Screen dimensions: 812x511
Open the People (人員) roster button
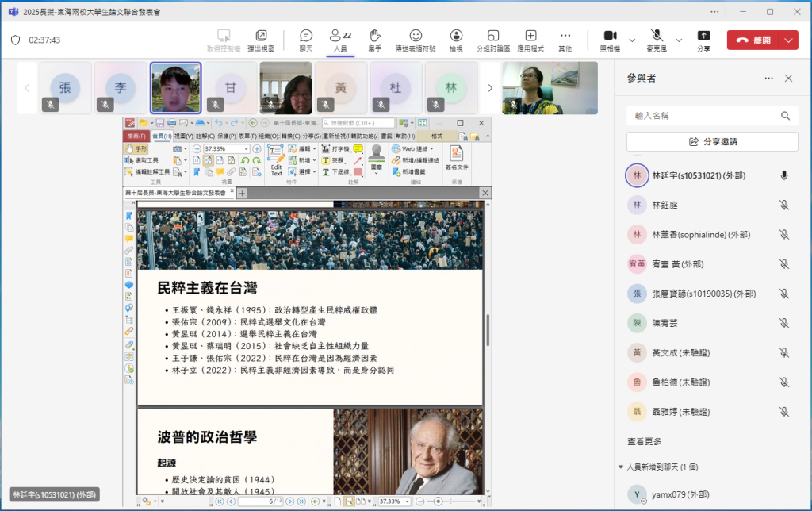coord(340,40)
